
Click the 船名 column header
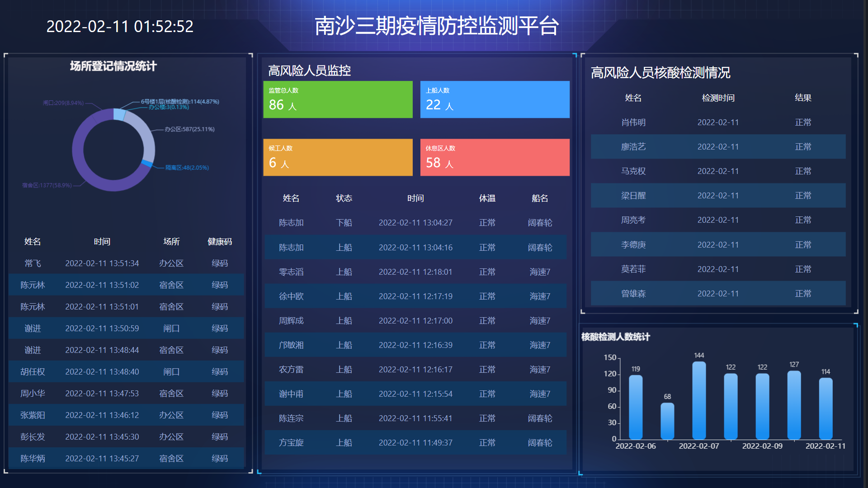[x=540, y=198]
